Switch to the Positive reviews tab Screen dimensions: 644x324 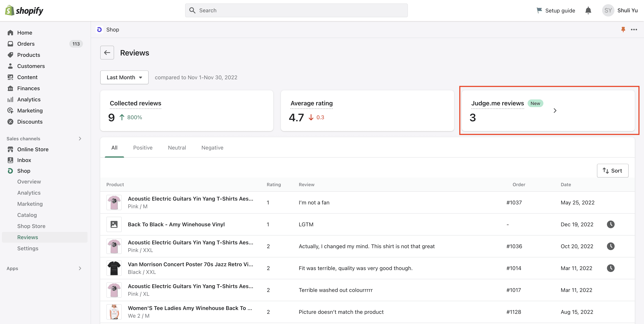click(x=142, y=147)
